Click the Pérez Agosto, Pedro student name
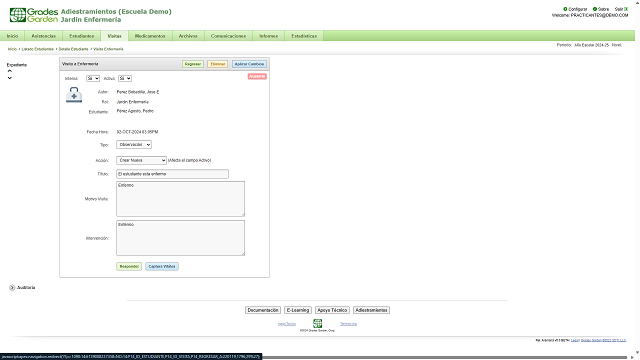640x360 pixels. click(135, 111)
